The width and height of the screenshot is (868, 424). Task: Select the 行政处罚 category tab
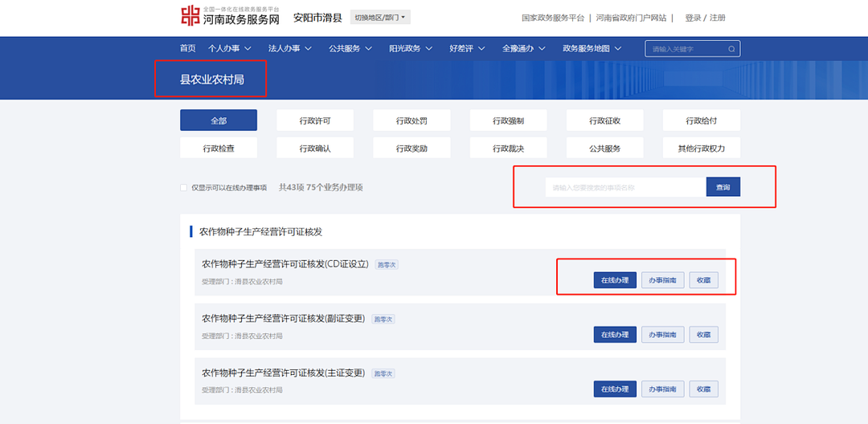click(411, 120)
